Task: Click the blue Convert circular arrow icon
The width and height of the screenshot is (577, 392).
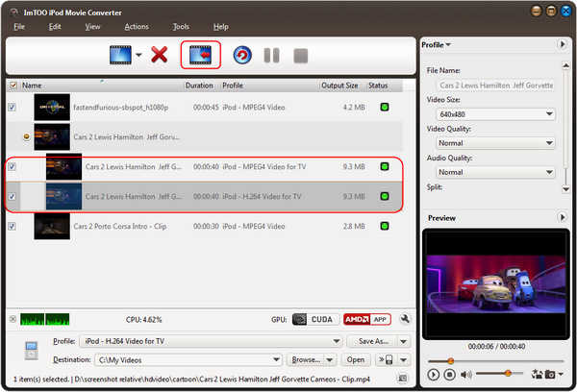Action: pos(242,55)
